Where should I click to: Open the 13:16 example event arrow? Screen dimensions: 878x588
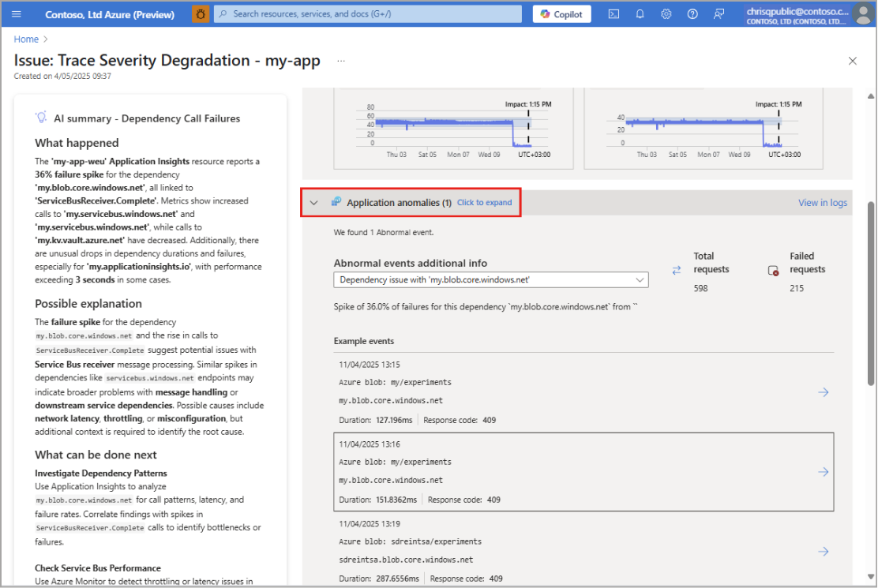823,472
